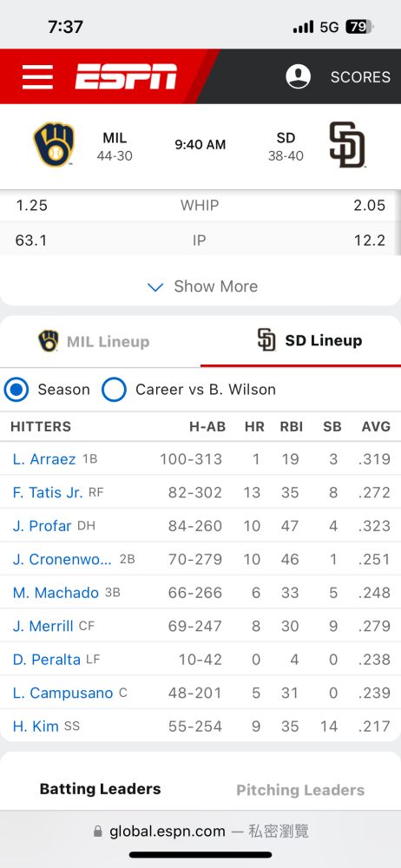This screenshot has width=401, height=868.
Task: Select Career vs B. Wilson radio button
Action: point(114,390)
